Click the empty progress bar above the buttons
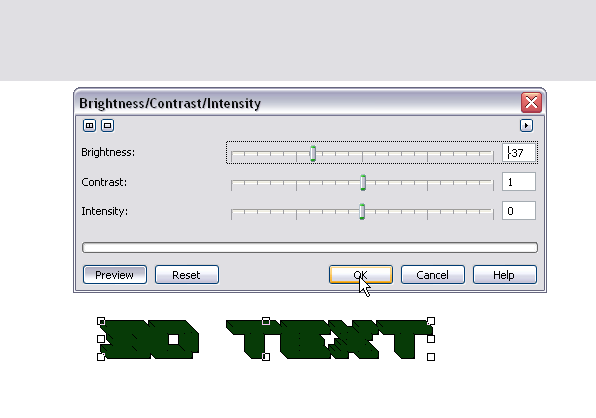The width and height of the screenshot is (596, 418). 310,247
